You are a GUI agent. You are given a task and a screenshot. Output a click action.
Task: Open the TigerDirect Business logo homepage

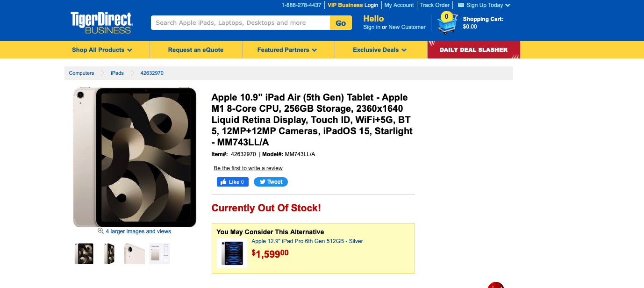(101, 23)
